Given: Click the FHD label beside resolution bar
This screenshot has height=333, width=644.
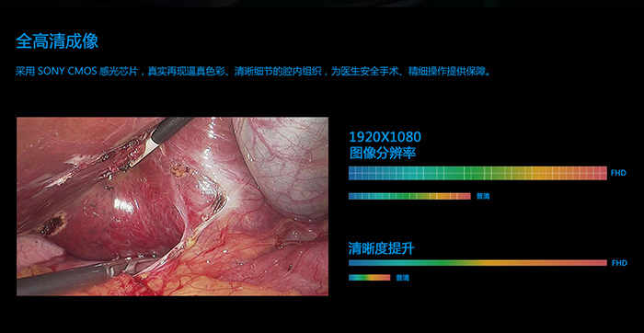Looking at the screenshot, I should point(618,173).
